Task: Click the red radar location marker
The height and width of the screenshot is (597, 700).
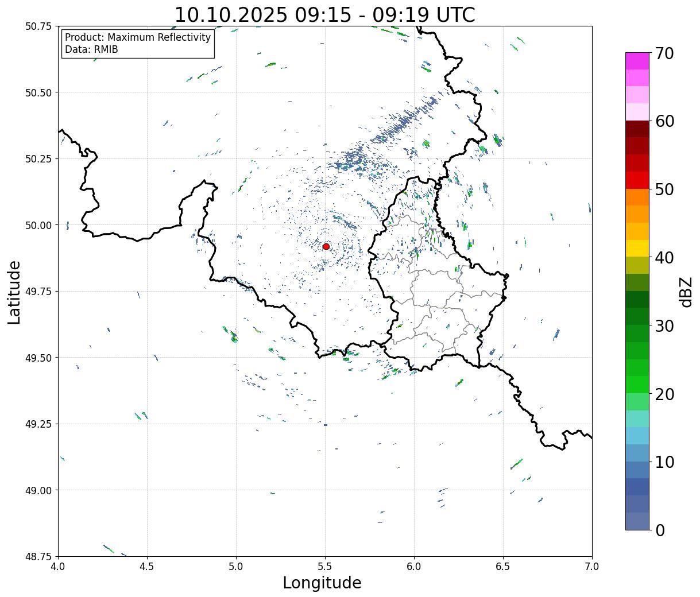Action: tap(326, 246)
